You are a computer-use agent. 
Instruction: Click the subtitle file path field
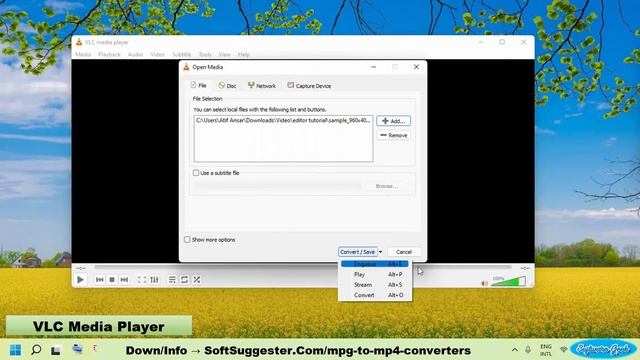(x=278, y=186)
